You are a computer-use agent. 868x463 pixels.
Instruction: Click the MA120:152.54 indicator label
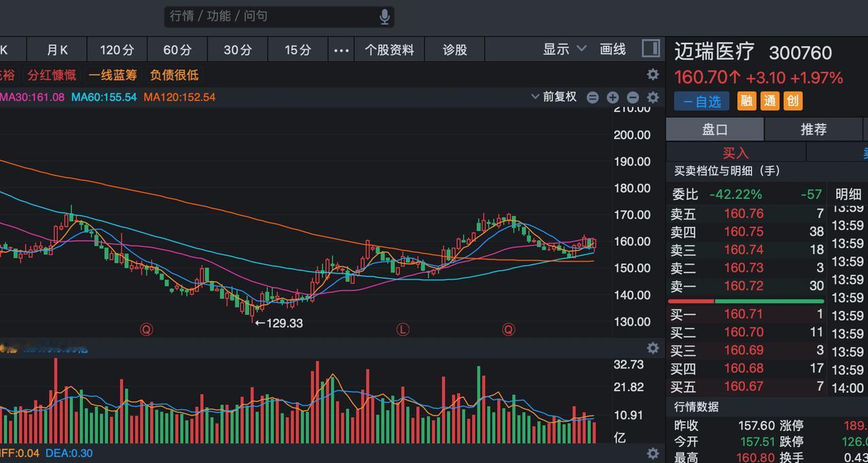[x=179, y=97]
